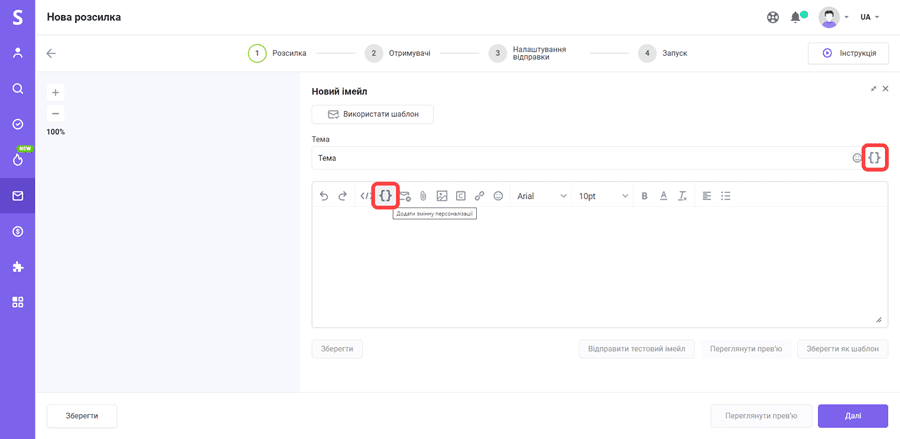Click the Тема subject input field
The width and height of the screenshot is (900, 439).
coord(580,158)
